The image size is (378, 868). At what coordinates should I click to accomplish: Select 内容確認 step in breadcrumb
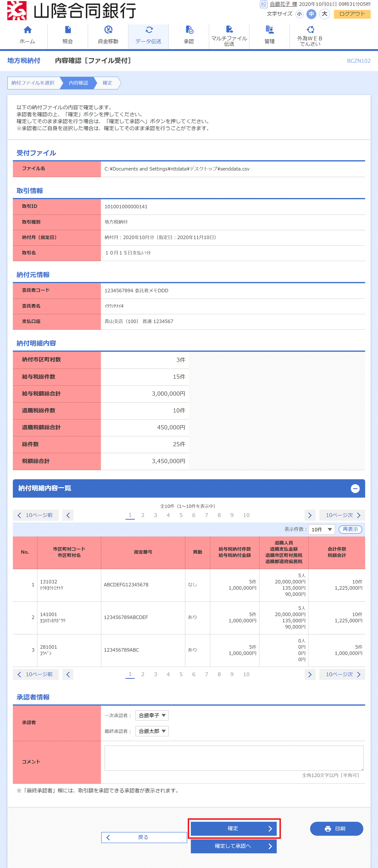[x=78, y=83]
